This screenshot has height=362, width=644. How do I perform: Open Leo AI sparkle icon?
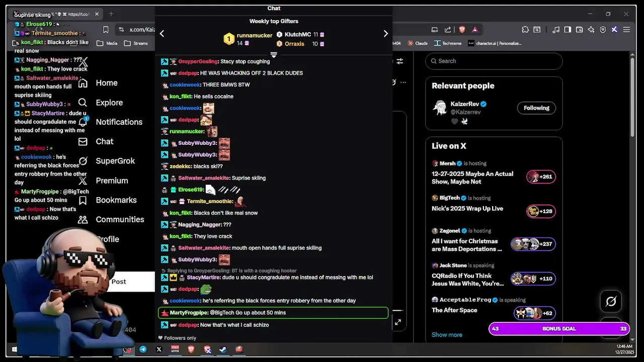591,30
